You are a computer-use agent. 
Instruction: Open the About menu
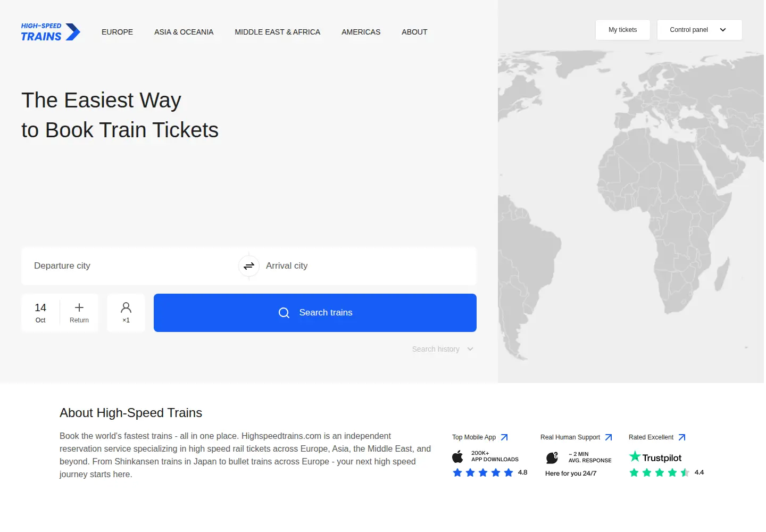414,32
